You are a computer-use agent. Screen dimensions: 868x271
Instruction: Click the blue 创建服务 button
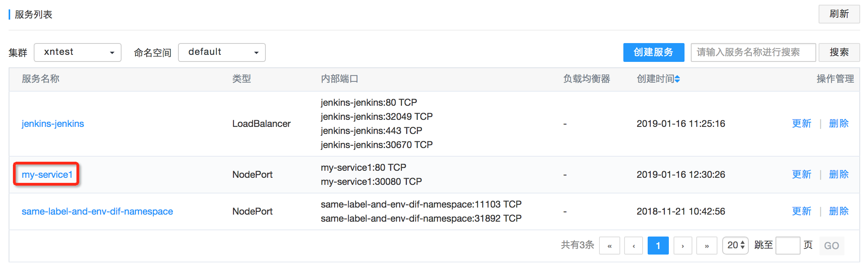point(654,52)
